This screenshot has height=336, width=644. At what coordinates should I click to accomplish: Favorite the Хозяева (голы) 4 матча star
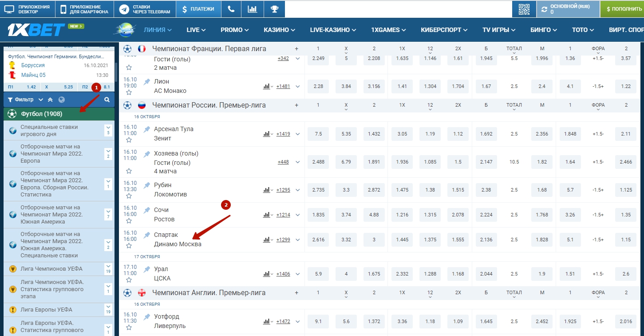(129, 171)
